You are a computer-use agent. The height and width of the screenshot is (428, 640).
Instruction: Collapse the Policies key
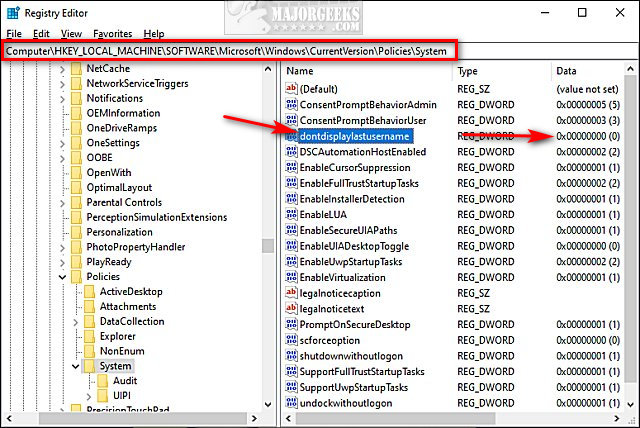pos(62,277)
